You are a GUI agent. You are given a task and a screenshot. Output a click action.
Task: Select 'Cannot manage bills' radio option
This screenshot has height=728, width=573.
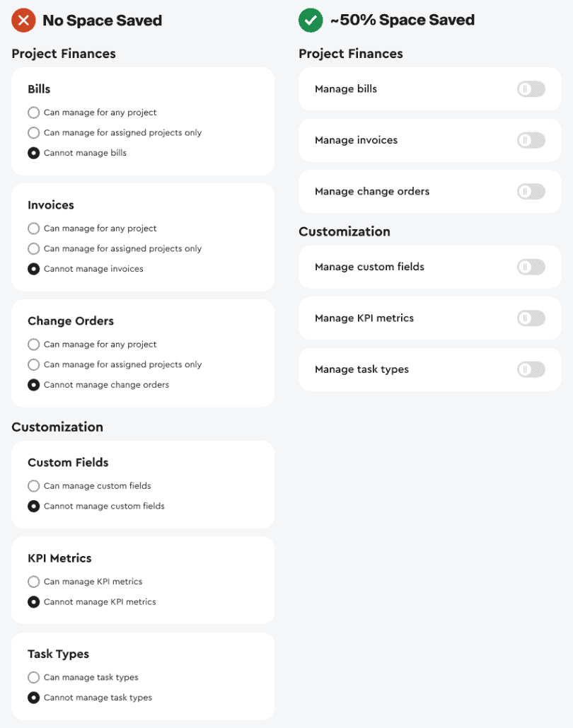click(x=34, y=153)
